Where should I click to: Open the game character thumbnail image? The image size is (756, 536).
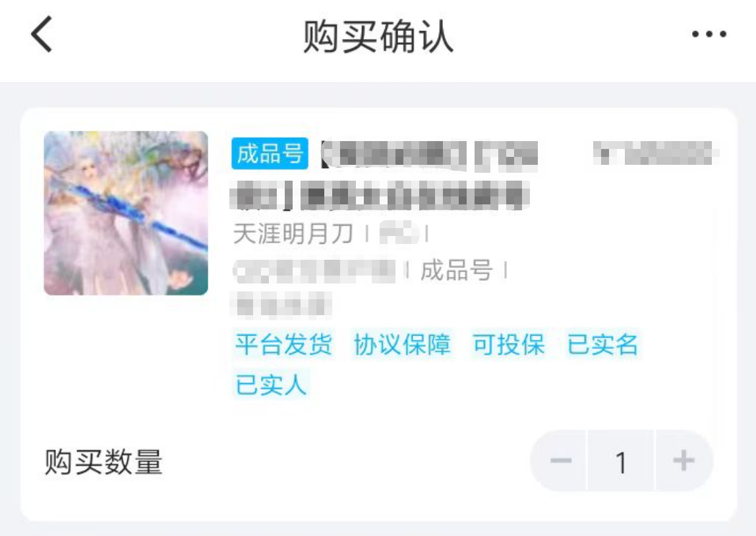pyautogui.click(x=126, y=213)
